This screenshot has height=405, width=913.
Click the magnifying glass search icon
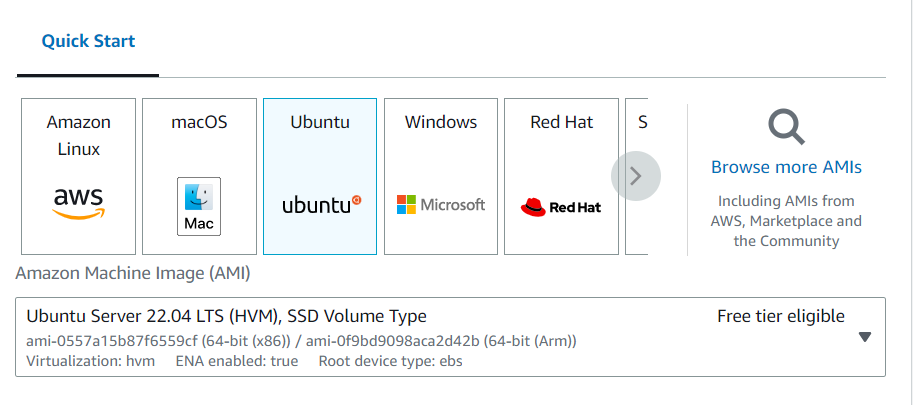(x=786, y=127)
